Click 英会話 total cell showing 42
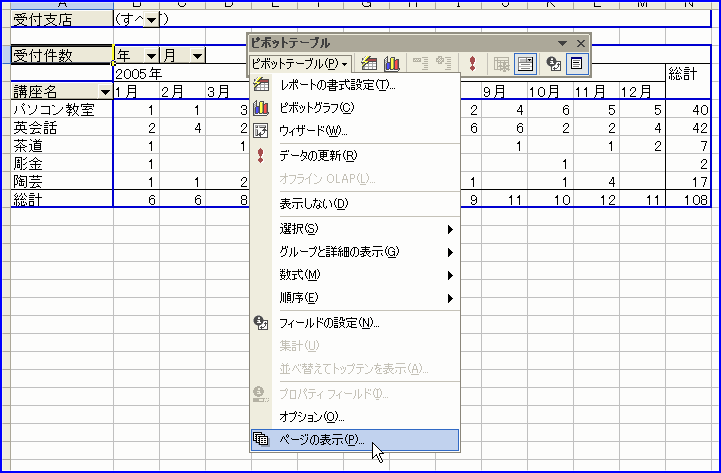This screenshot has width=721, height=473. (x=688, y=128)
